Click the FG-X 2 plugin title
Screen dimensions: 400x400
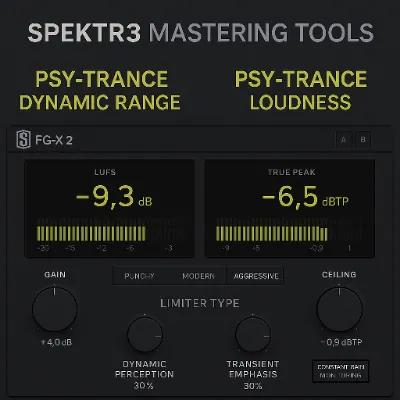54,140
